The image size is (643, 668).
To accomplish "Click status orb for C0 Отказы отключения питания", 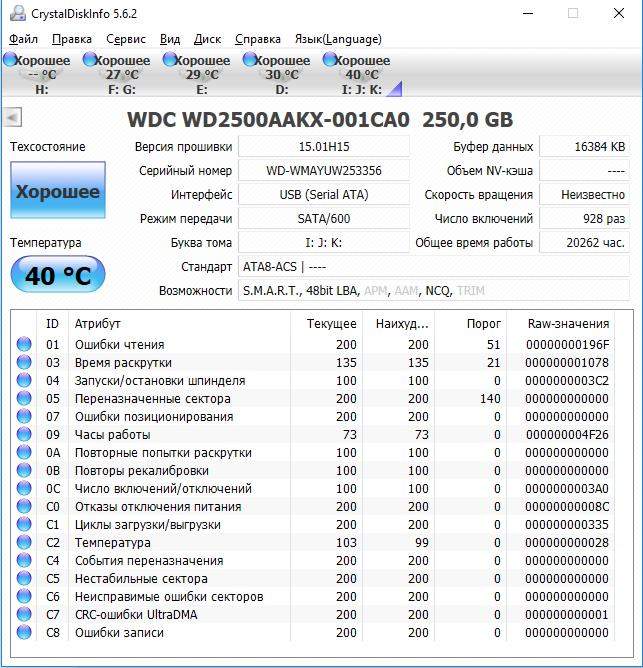I will click(x=24, y=506).
